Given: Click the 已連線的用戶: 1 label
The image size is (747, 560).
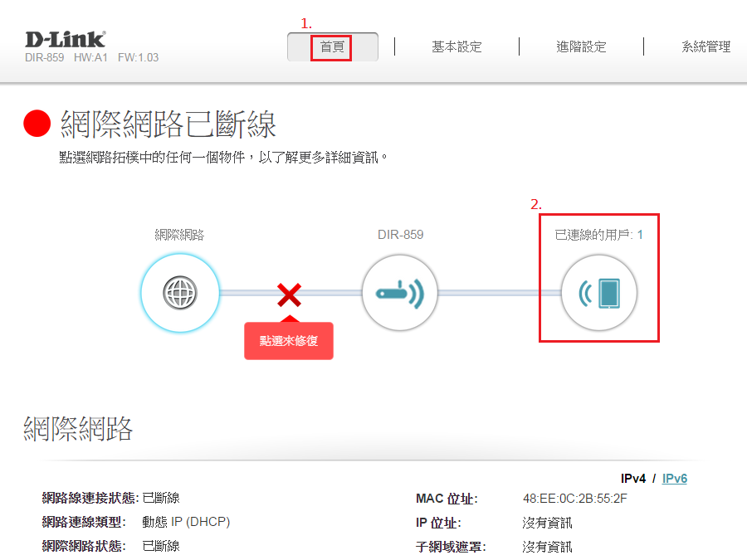Looking at the screenshot, I should [598, 235].
